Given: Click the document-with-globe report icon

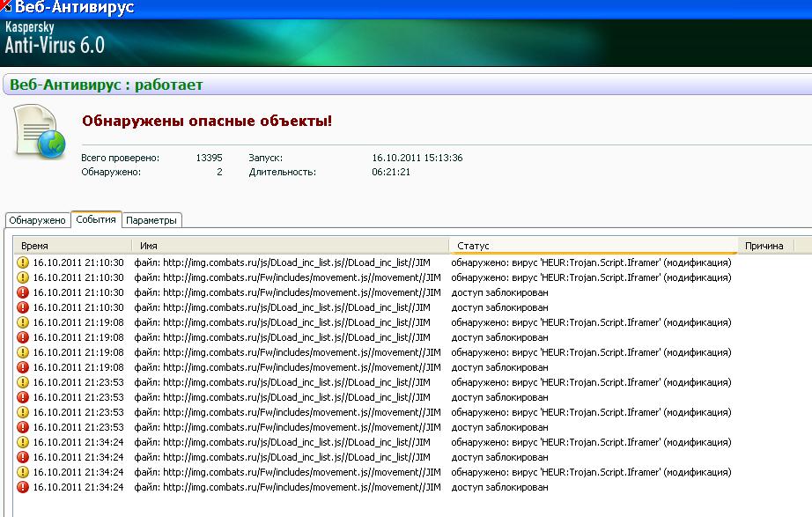Looking at the screenshot, I should [x=40, y=131].
